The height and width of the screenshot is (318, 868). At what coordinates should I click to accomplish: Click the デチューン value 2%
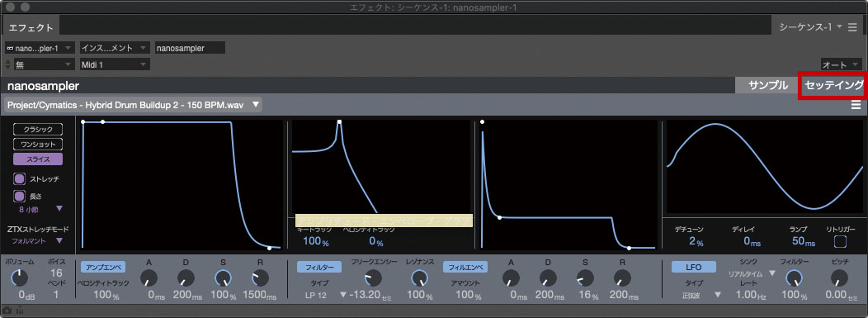pos(696,241)
